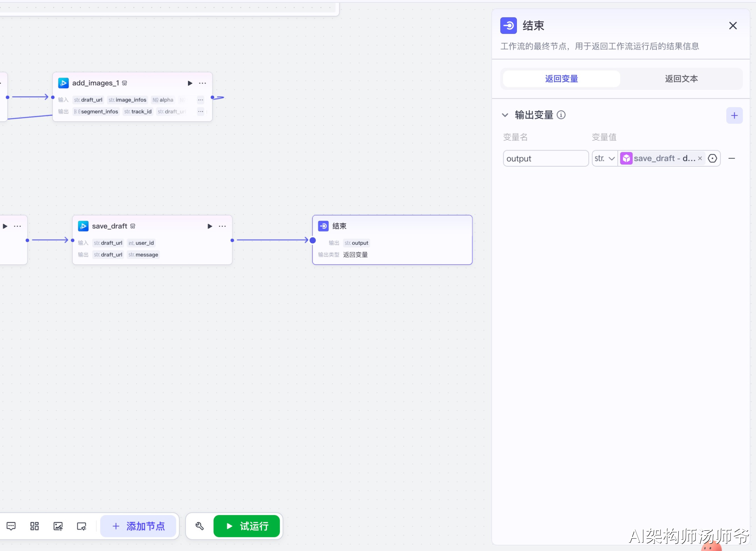Click the grid layout icon in the bottom toolbar
The width and height of the screenshot is (756, 551).
35,526
